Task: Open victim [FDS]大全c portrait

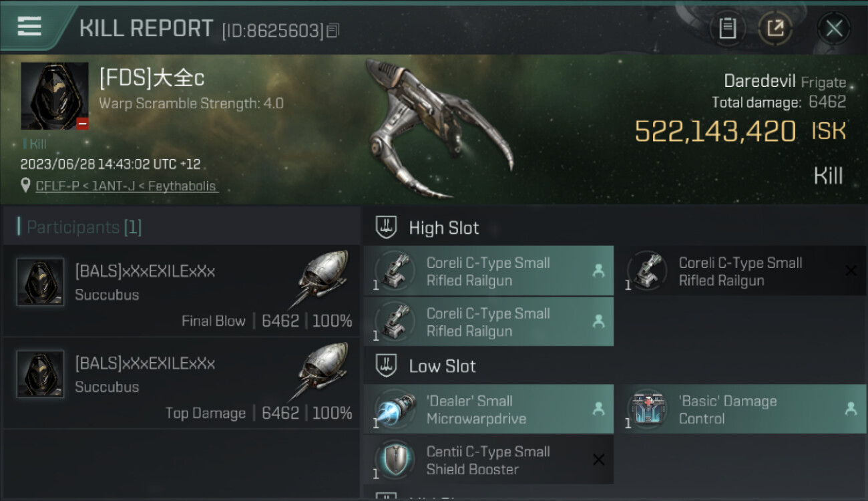Action: click(x=55, y=96)
